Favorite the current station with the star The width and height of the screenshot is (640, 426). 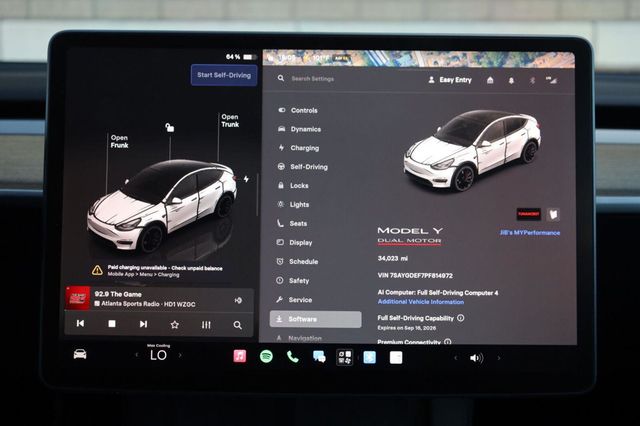175,325
